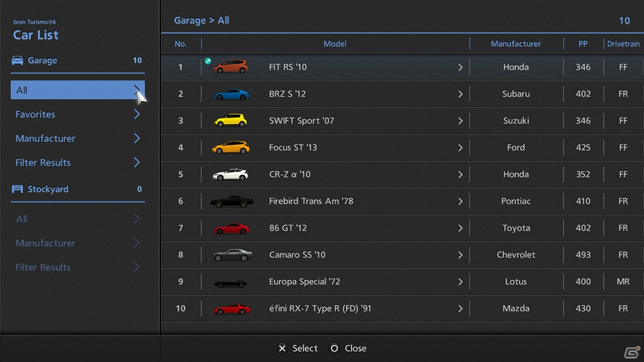This screenshot has width=644, height=362.
Task: Click the 'Mazda' manufacturer cell
Action: pyautogui.click(x=516, y=308)
